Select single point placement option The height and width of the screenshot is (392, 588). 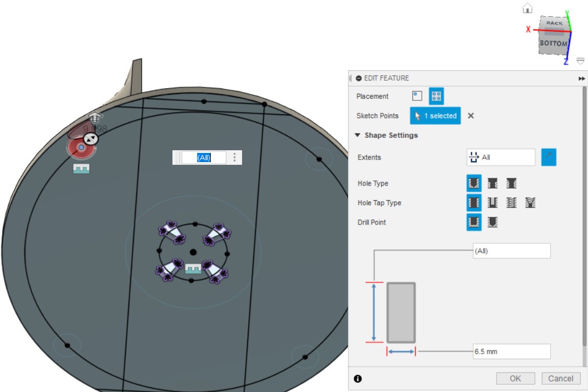click(x=417, y=96)
